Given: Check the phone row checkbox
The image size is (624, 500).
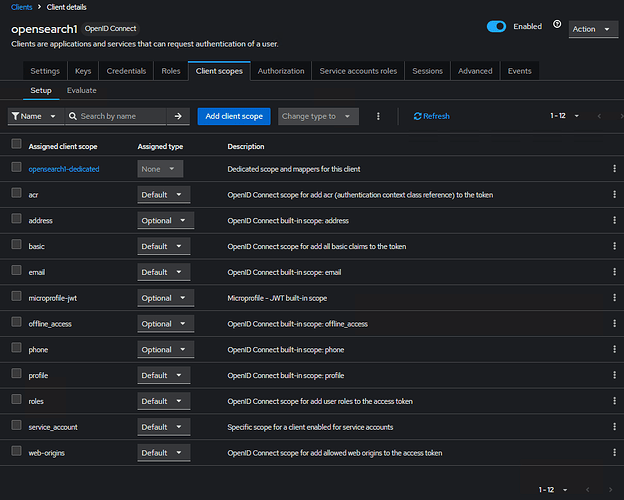Looking at the screenshot, I should (x=16, y=347).
